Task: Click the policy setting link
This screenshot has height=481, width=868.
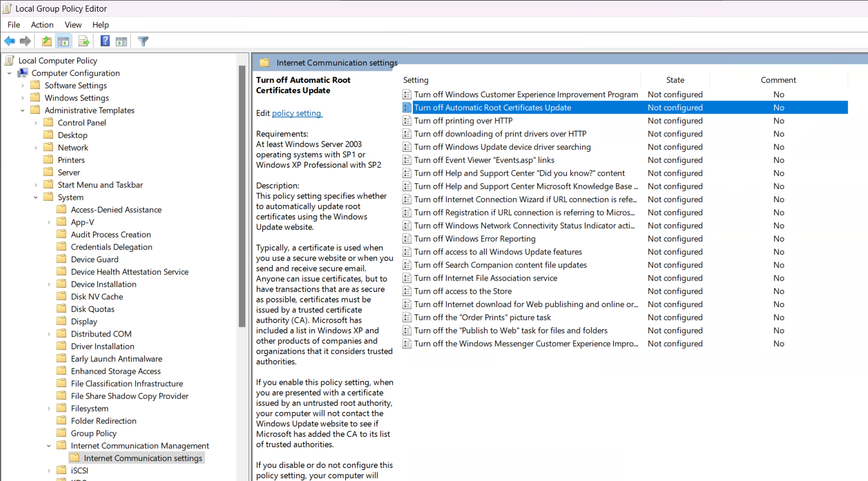Action: 297,113
